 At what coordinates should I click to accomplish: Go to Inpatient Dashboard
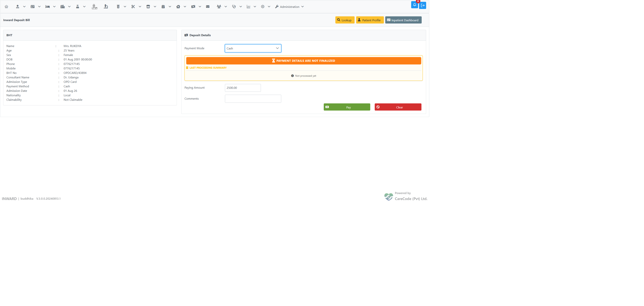[x=403, y=20]
